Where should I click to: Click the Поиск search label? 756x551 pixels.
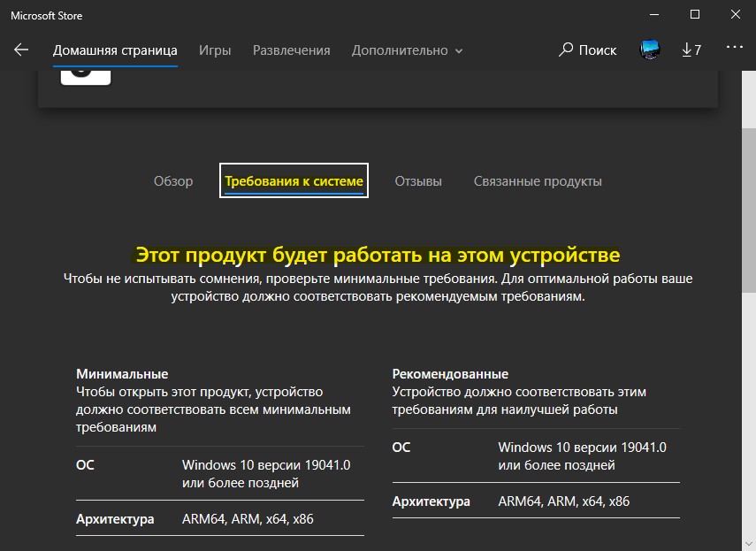598,50
